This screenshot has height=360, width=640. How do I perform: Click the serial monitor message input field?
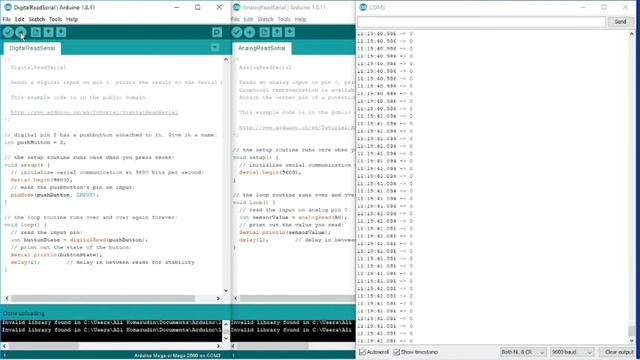481,22
